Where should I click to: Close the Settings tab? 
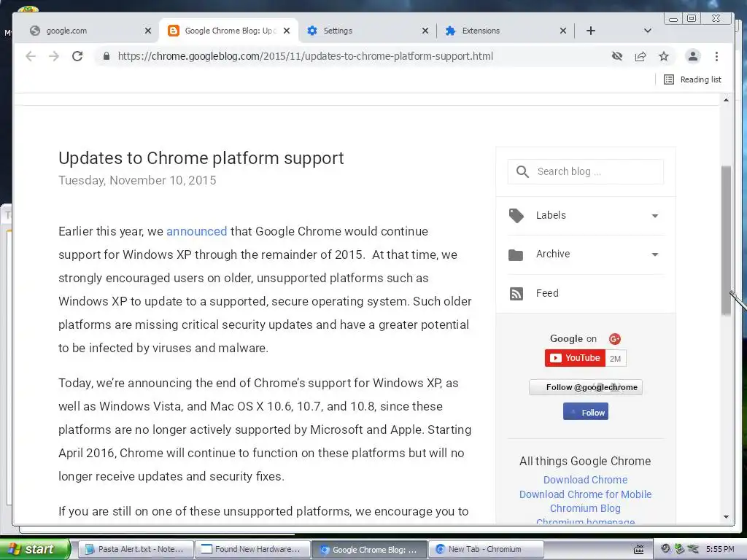tap(425, 31)
